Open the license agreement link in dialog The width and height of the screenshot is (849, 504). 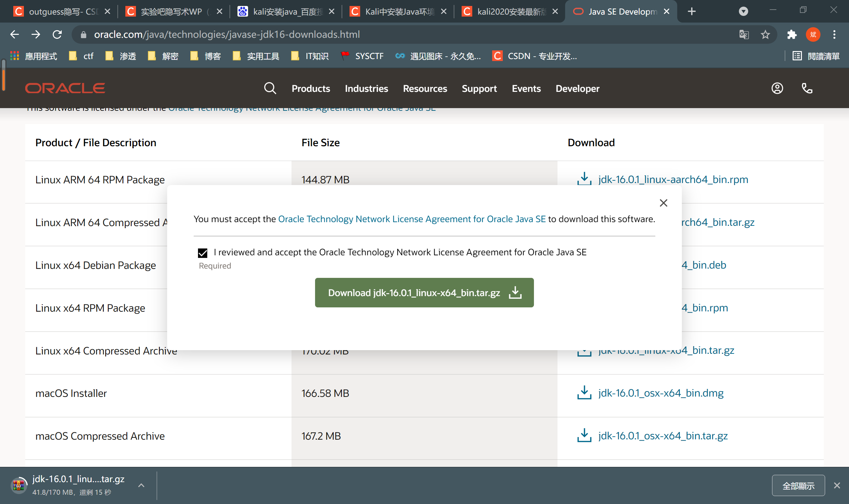[x=412, y=219]
